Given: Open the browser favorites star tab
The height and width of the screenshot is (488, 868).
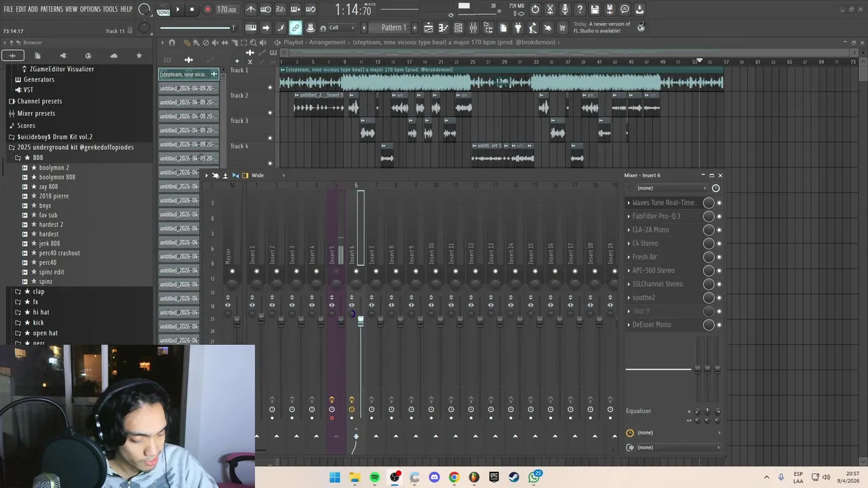Looking at the screenshot, I should (139, 56).
